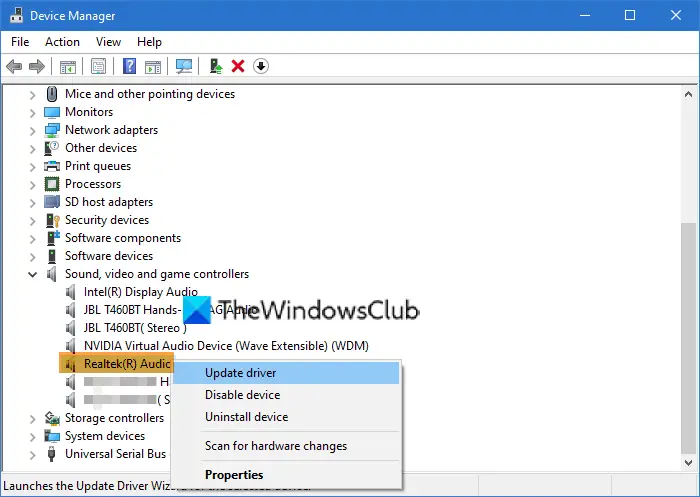Image resolution: width=700 pixels, height=497 pixels.
Task: Choose Uninstall device from context menu
Action: 286,417
